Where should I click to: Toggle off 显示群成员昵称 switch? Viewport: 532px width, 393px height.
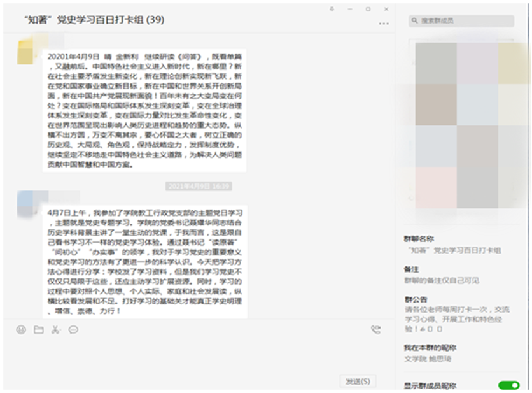pyautogui.click(x=508, y=385)
